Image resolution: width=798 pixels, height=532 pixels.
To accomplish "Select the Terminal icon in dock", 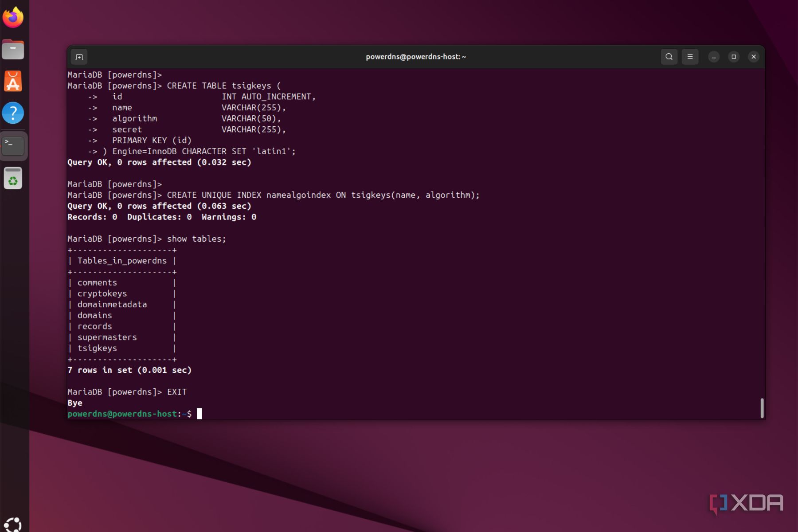I will [13, 146].
